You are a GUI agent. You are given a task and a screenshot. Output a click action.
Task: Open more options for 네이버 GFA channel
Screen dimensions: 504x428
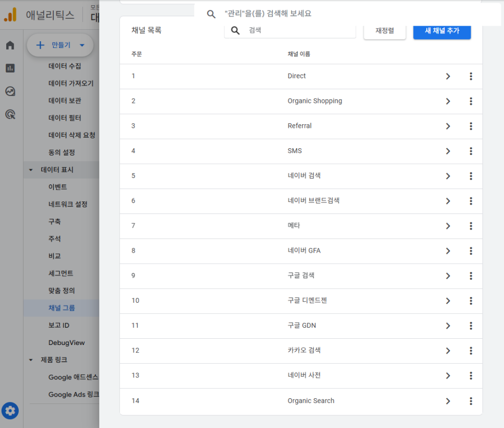[471, 251]
